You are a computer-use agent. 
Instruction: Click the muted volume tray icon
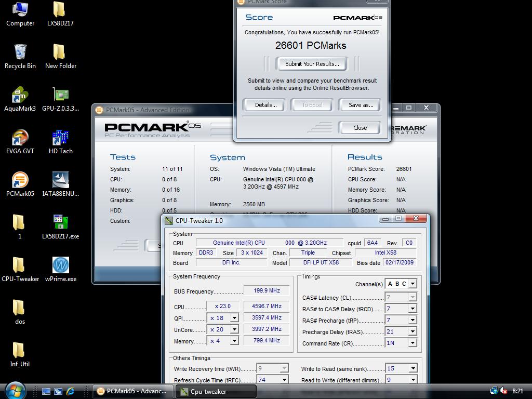(x=503, y=391)
